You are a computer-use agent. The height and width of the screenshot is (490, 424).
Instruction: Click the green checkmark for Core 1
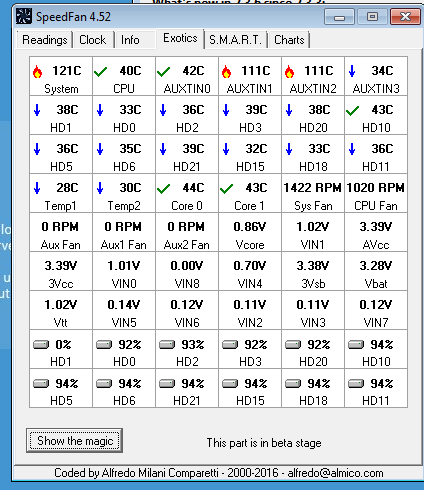(x=226, y=189)
